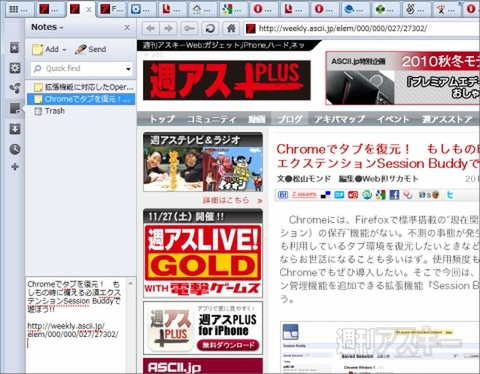Image resolution: width=480 pixels, height=374 pixels.
Task: Switch to the green clover tab
Action: [x=385, y=9]
